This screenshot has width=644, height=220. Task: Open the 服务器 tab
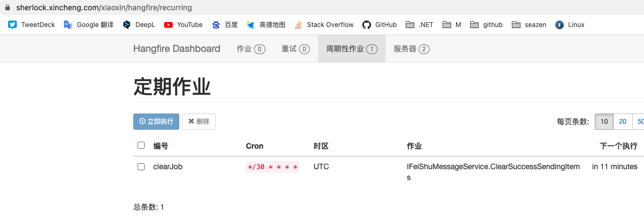pos(411,49)
